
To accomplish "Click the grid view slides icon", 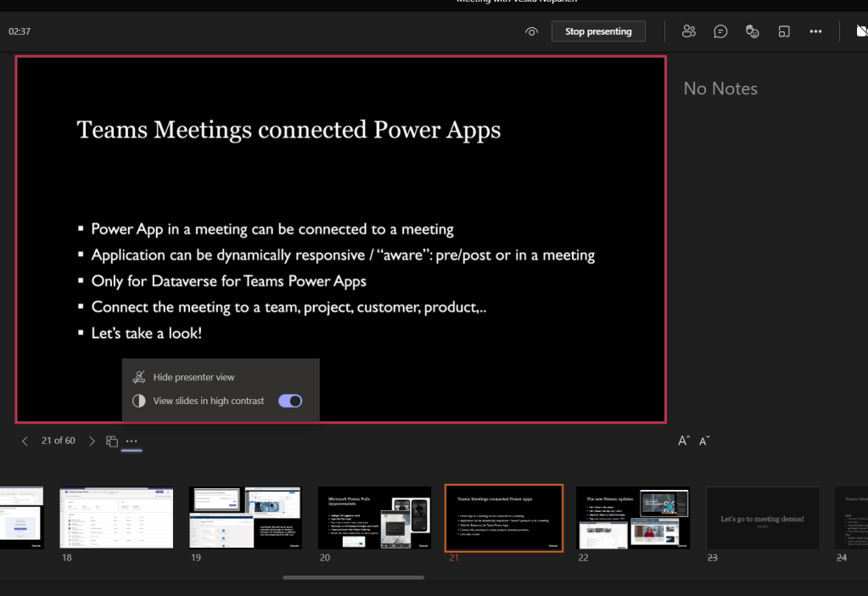I will 111,441.
